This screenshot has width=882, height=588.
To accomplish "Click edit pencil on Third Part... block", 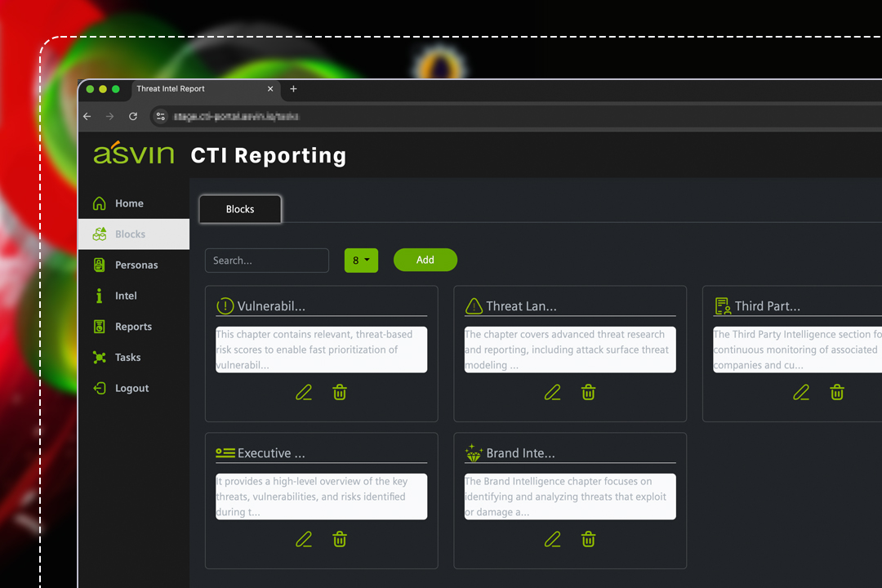I will click(801, 393).
